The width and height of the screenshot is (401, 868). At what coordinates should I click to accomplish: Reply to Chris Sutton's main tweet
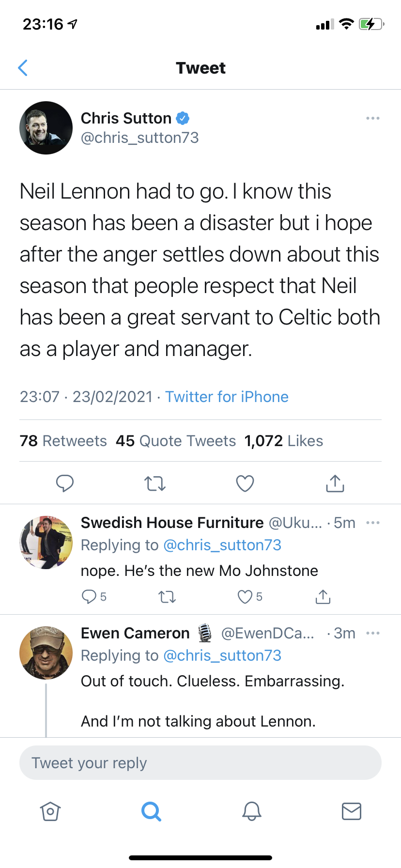point(65,483)
